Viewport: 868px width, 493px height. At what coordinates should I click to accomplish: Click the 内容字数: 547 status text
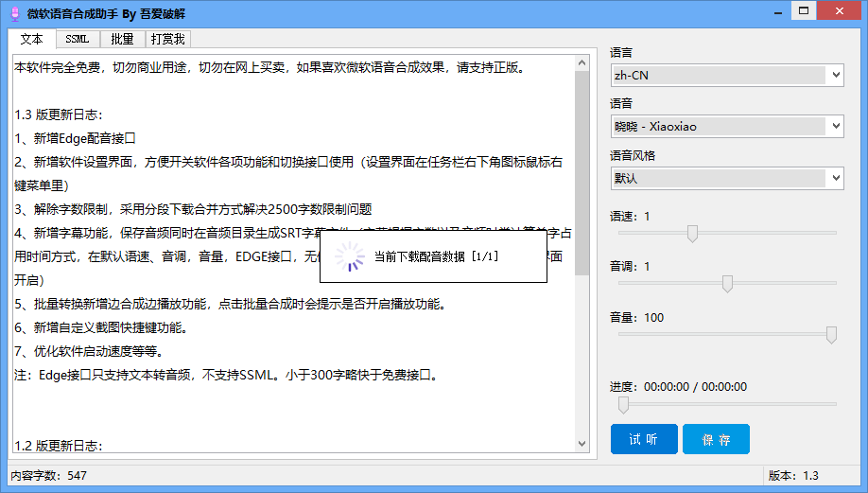pos(49,476)
